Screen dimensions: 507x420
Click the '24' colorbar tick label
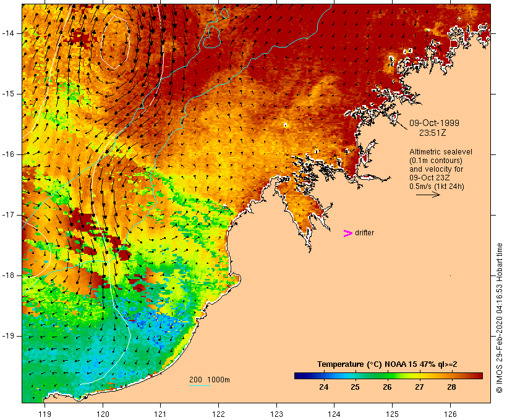(323, 387)
